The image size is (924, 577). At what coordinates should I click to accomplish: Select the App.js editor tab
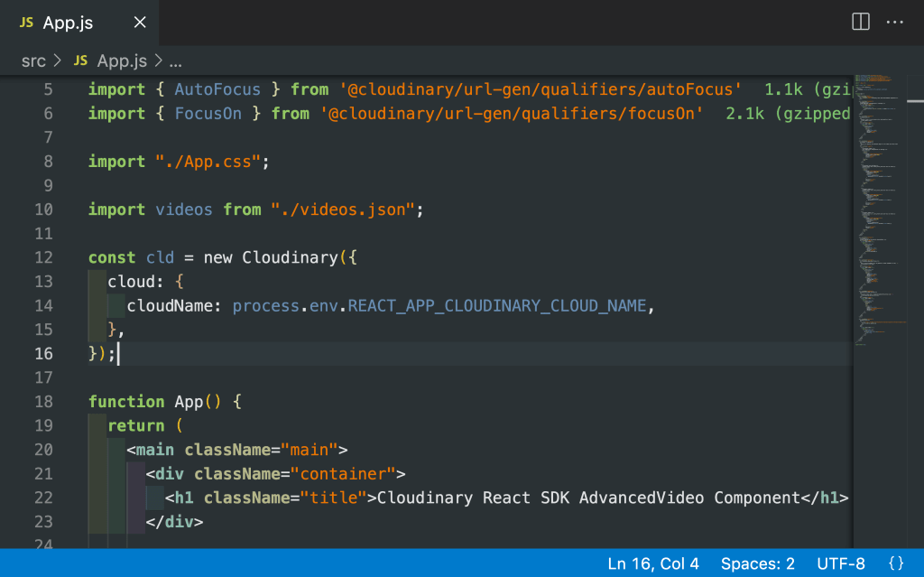[x=79, y=23]
